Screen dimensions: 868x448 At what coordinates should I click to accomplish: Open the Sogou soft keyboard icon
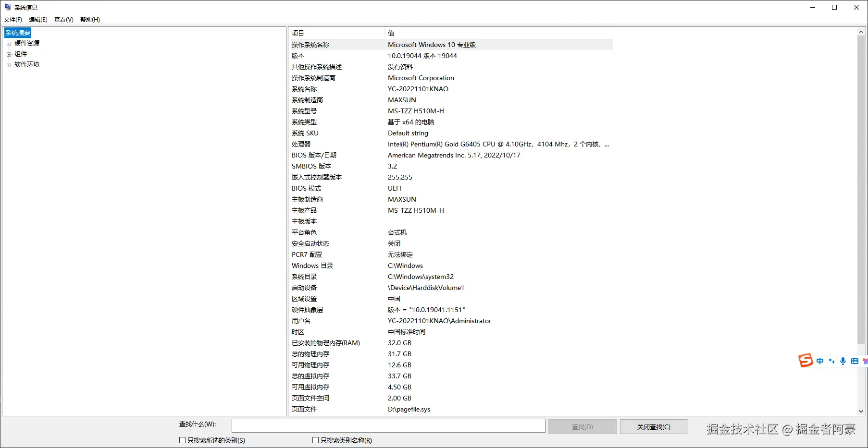855,361
